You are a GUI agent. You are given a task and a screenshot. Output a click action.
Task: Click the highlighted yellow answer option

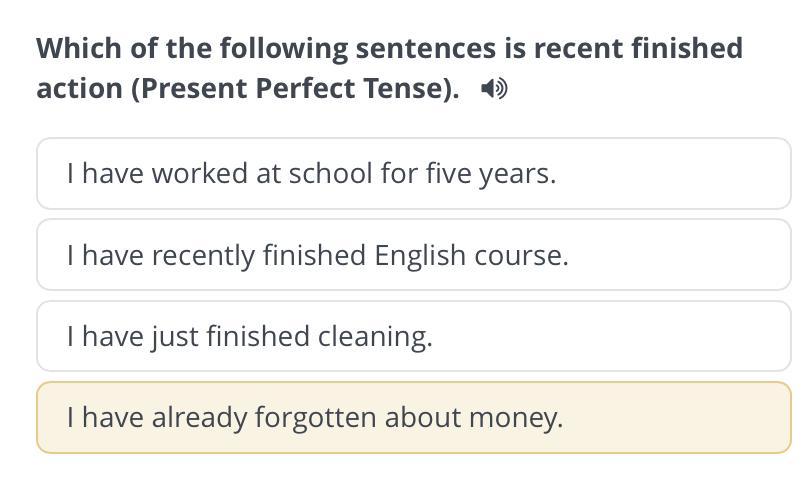[413, 417]
